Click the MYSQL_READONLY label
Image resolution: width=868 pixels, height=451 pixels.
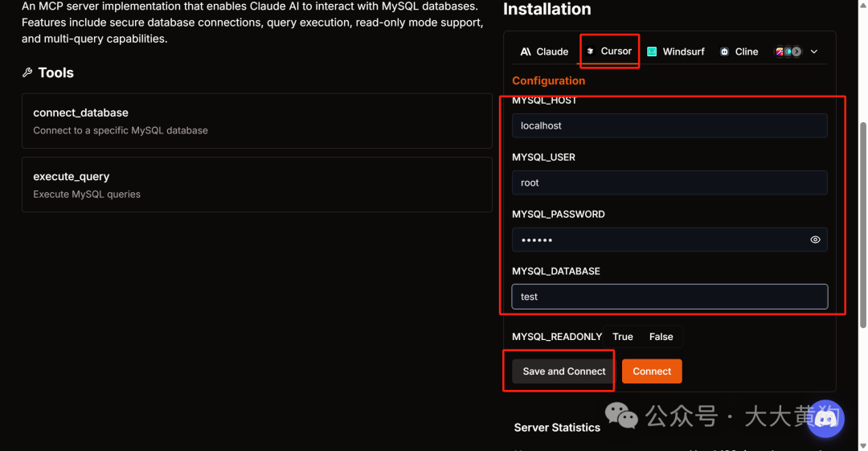pyautogui.click(x=557, y=337)
